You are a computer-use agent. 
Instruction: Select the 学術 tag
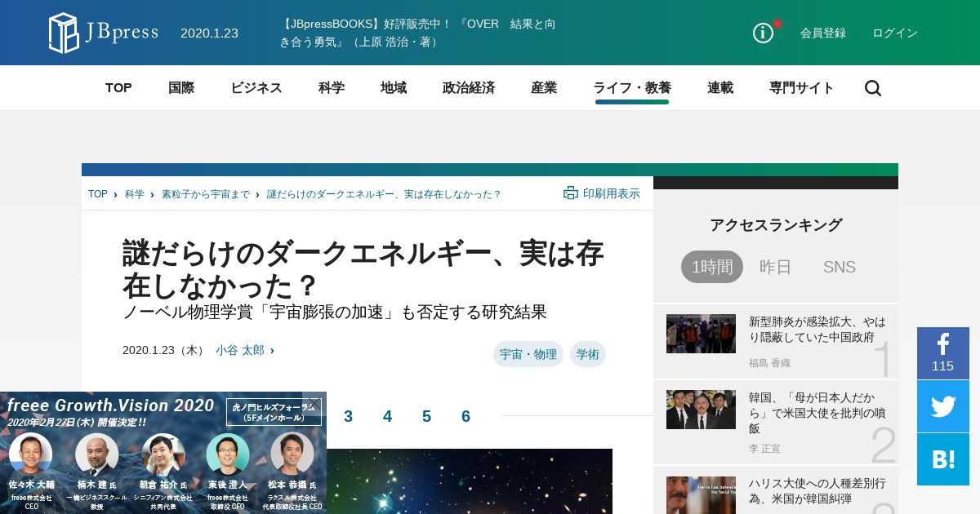click(588, 354)
